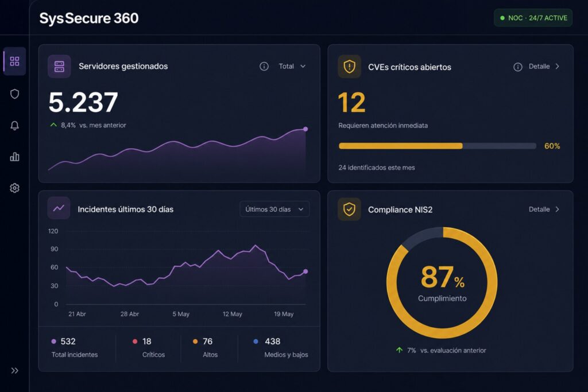
Task: Open Detalle link on Compliance NIS2 card
Action: tap(544, 209)
